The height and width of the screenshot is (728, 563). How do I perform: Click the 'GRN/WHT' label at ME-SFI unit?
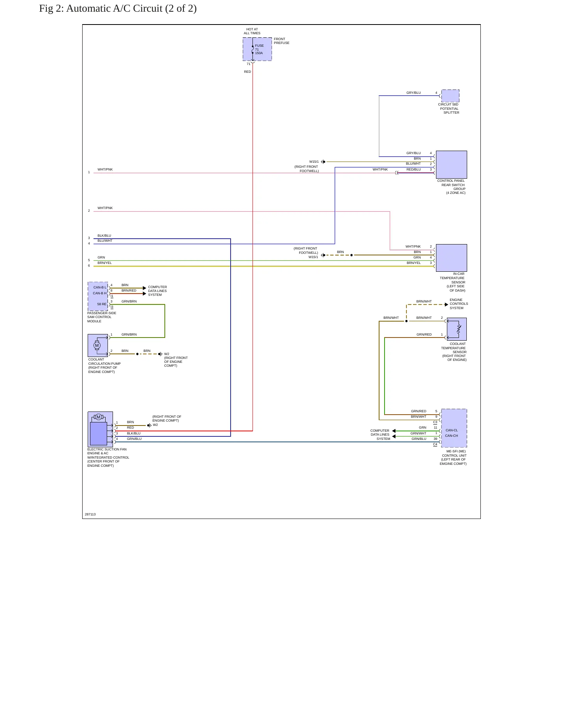[x=418, y=433]
